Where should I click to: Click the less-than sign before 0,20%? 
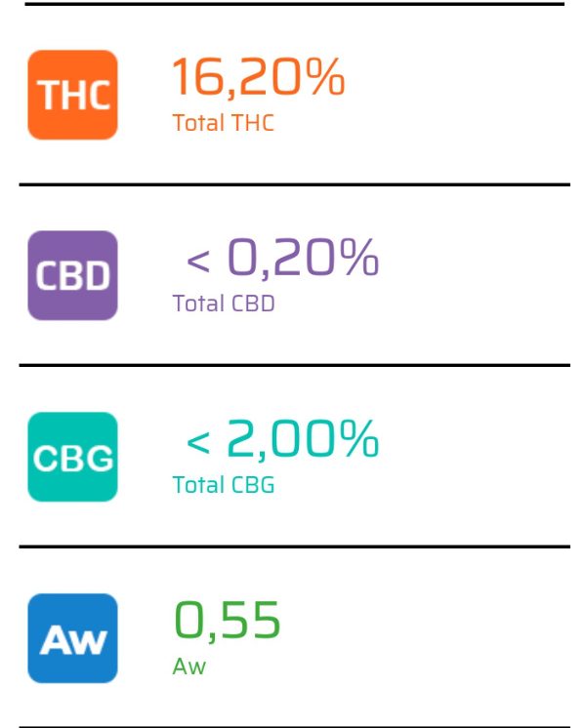[x=198, y=261]
